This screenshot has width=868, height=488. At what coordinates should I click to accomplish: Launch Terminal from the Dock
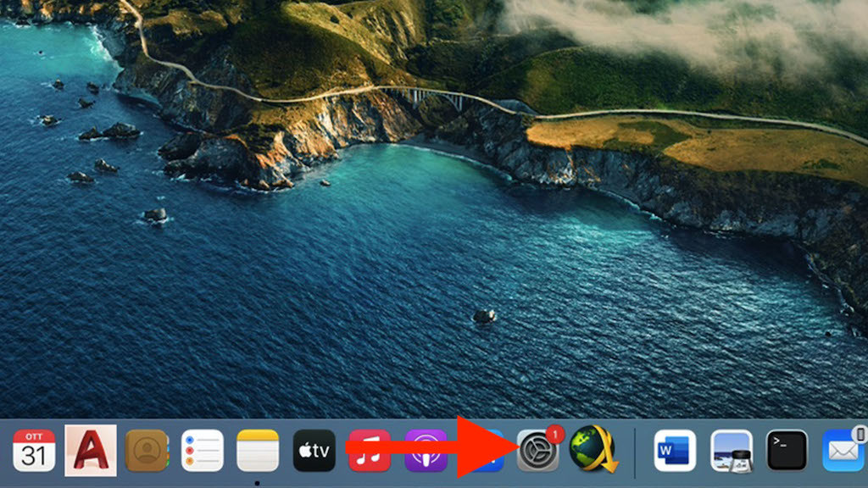pos(787,451)
